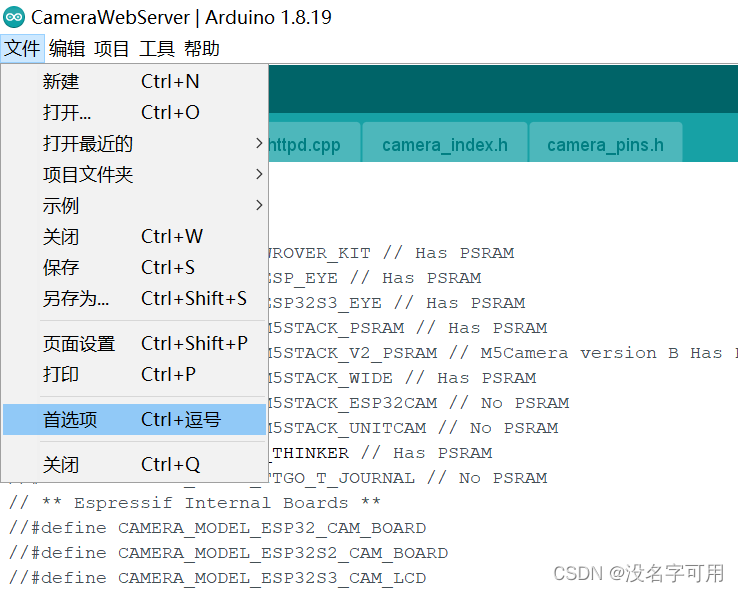The width and height of the screenshot is (738, 592).
Task: Expand the 打开最近的 submenu
Action: coord(135,144)
